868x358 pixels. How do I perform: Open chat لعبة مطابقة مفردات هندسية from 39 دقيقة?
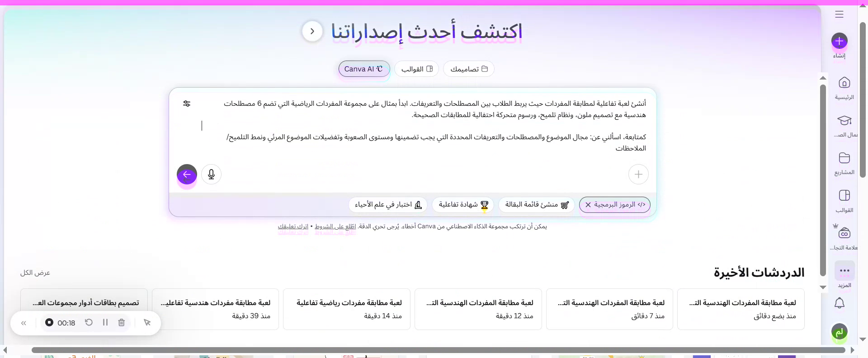(x=215, y=309)
